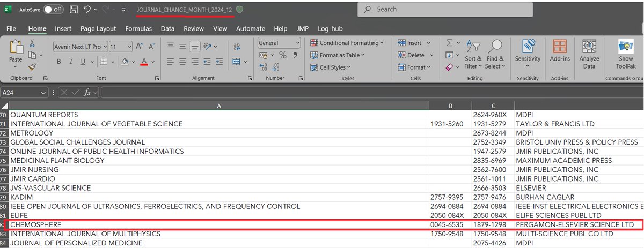The width and height of the screenshot is (644, 248).
Task: Open the font color dropdown arrow
Action: [152, 62]
